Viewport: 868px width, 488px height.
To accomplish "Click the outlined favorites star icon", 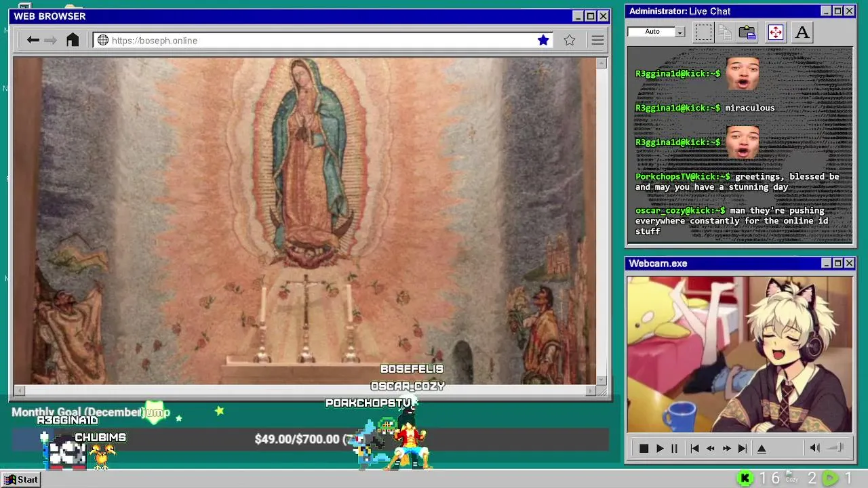I will 570,40.
